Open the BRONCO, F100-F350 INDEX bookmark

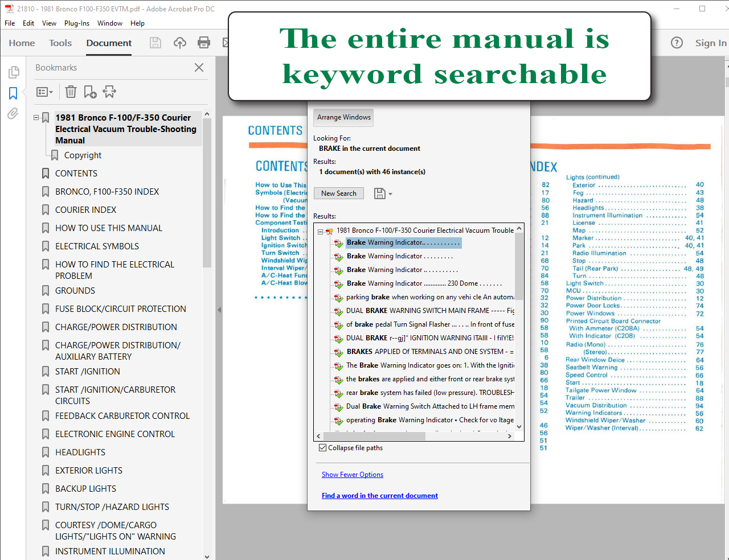pyautogui.click(x=107, y=192)
